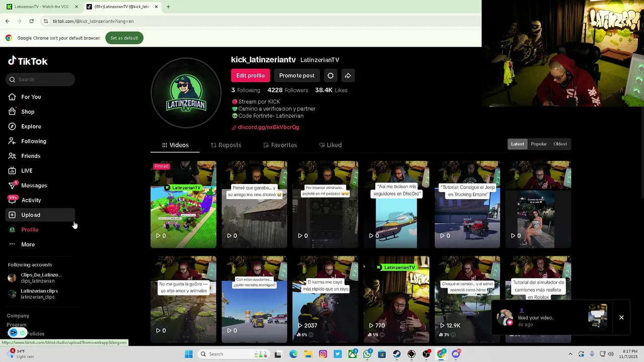Open the discord.gg/nxBkVbcrQg link
This screenshot has height=362, width=644.
[268, 127]
